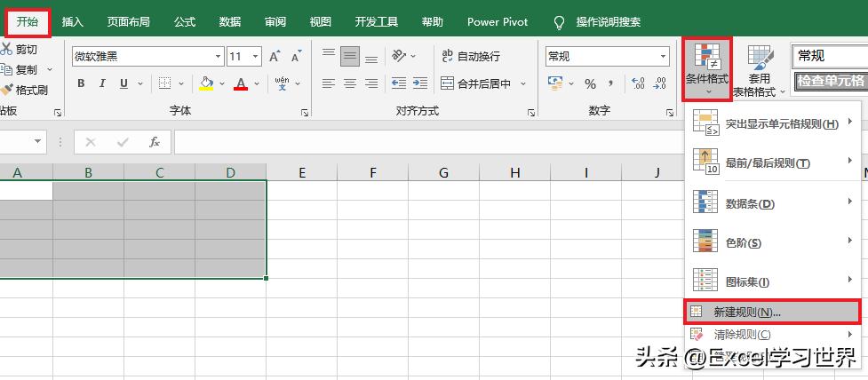
Task: Toggle Italic formatting
Action: click(x=102, y=83)
